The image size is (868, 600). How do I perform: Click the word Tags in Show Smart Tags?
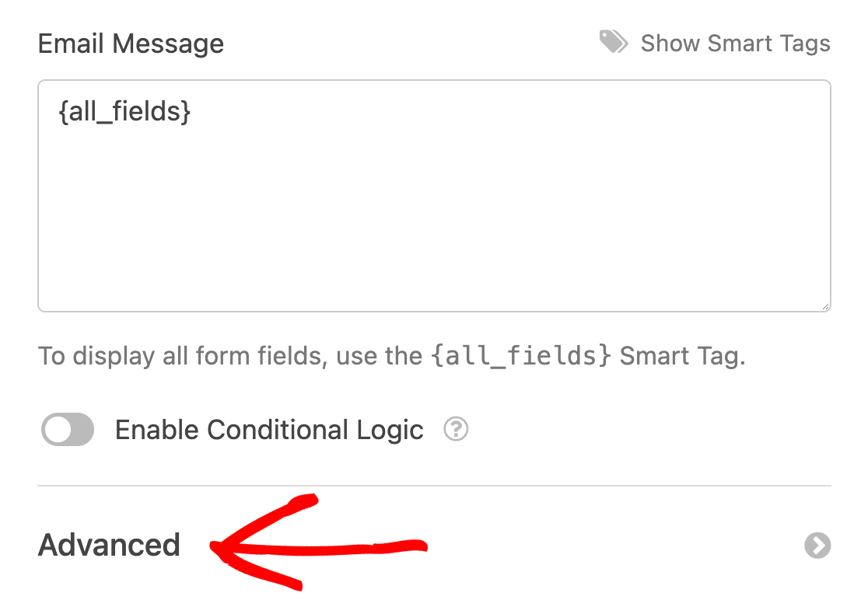click(804, 44)
